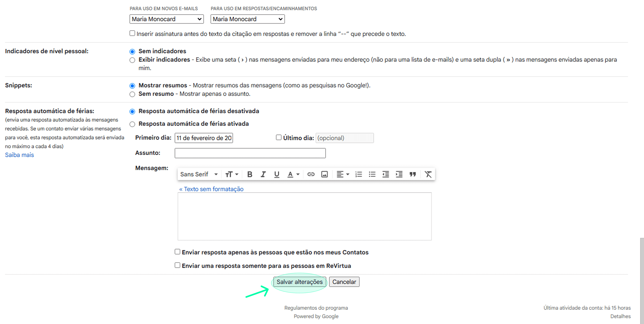Click the Powered by Google text

coord(316,316)
